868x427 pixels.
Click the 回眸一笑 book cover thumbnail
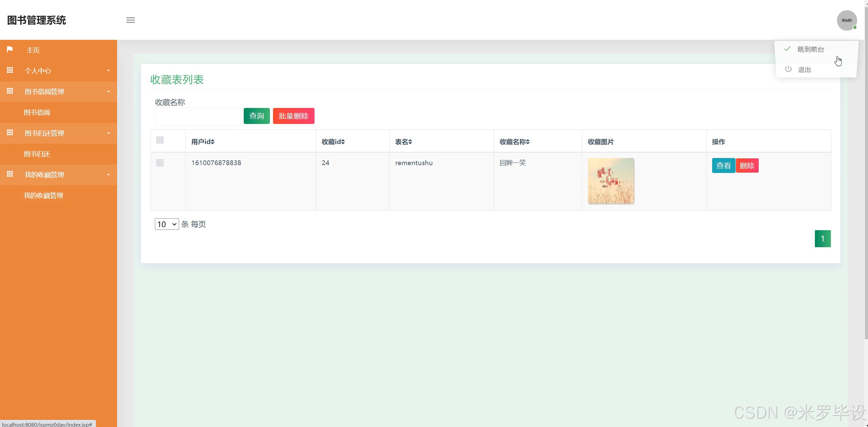(611, 181)
